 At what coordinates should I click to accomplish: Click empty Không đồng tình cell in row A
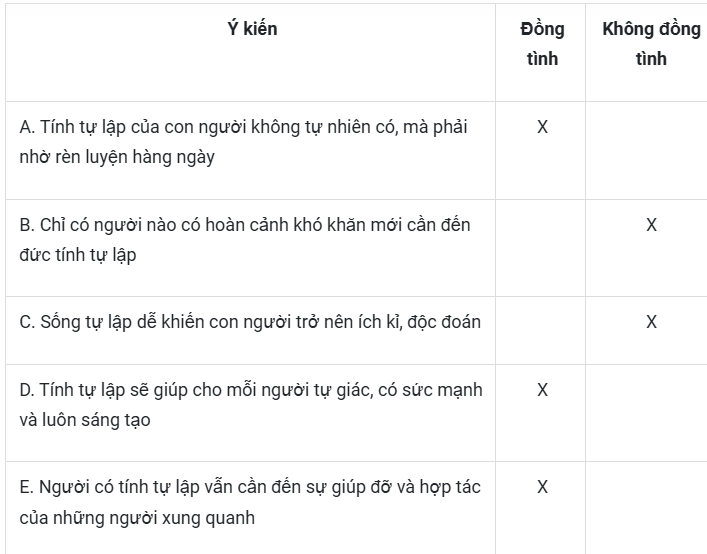(x=646, y=151)
